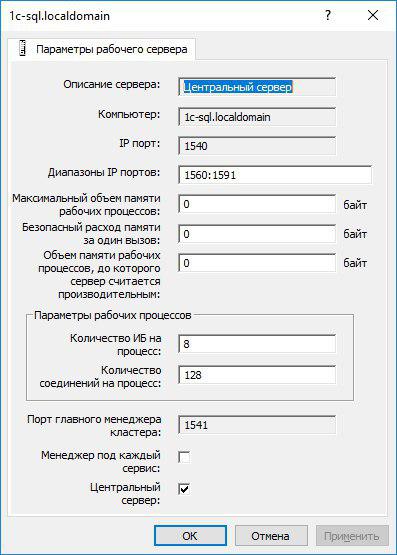Click the Применить button
This screenshot has height=555, width=397.
click(x=352, y=536)
